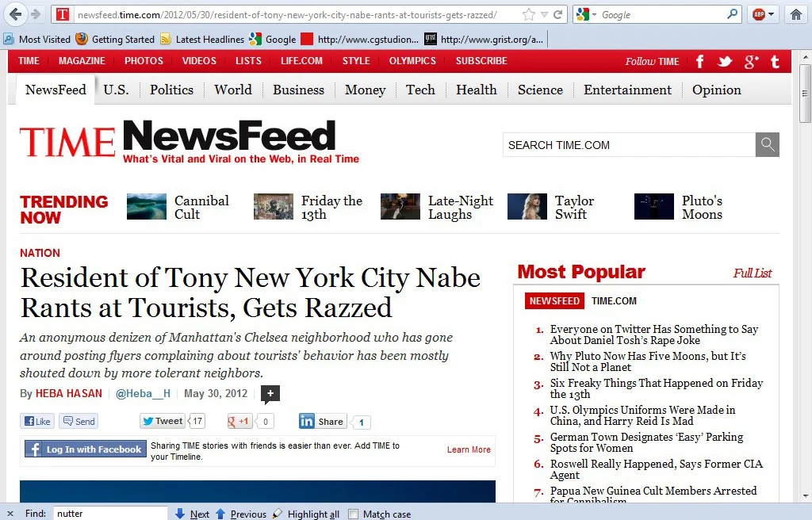
Task: Switch to the Tech section tab
Action: (420, 90)
